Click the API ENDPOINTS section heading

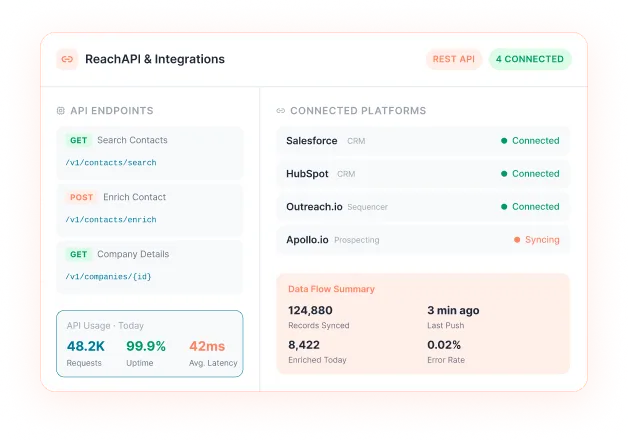click(112, 111)
